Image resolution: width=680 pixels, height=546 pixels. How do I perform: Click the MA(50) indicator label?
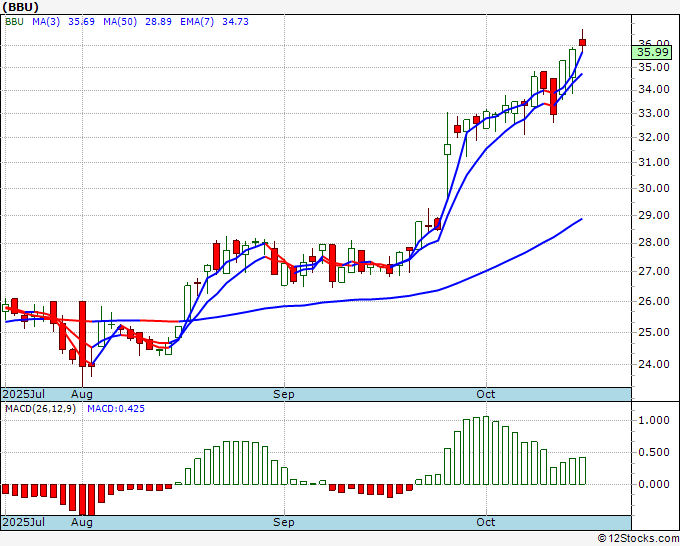pos(120,22)
